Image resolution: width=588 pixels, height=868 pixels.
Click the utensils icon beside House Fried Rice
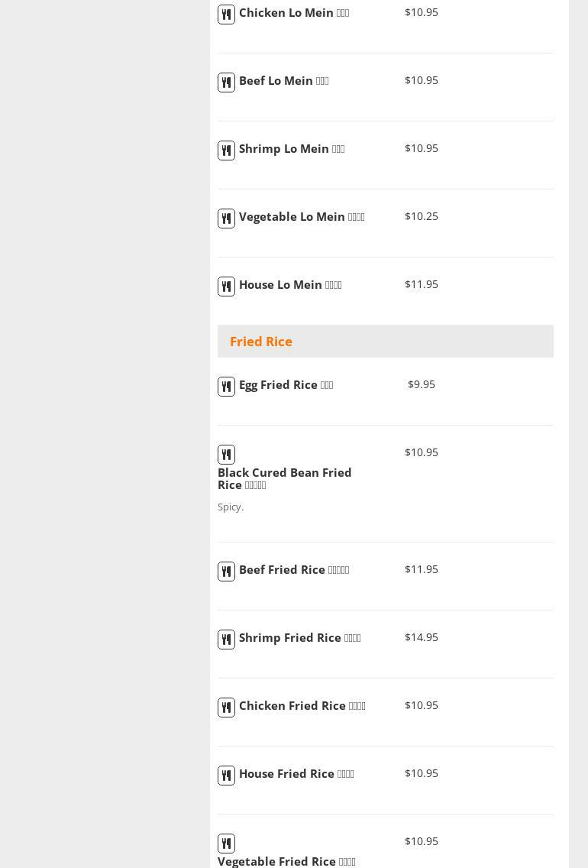point(226,776)
